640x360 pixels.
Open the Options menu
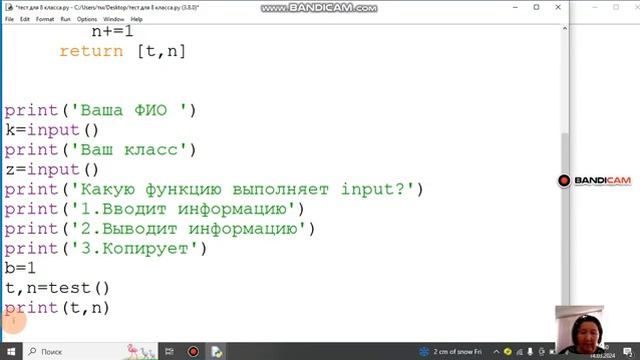87,19
